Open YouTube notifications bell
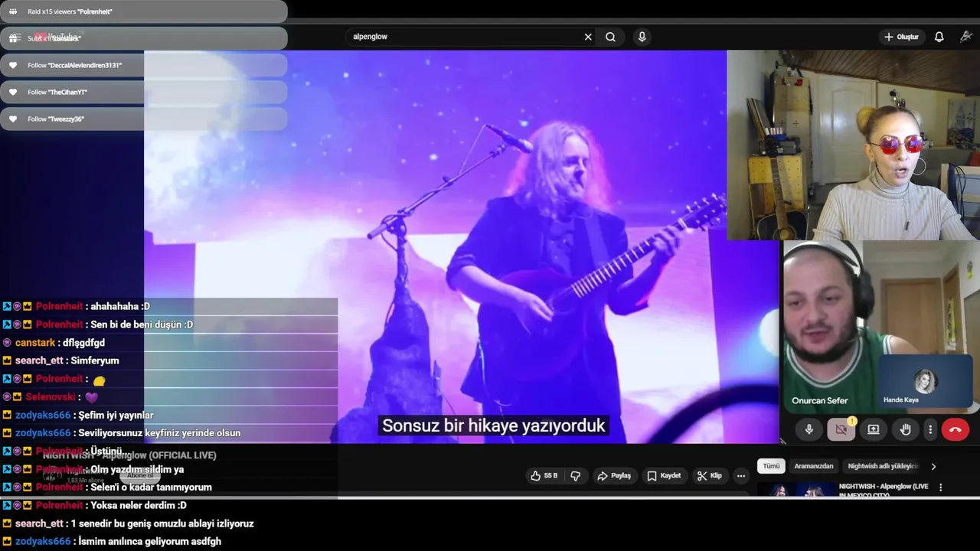This screenshot has width=980, height=551. 939,37
